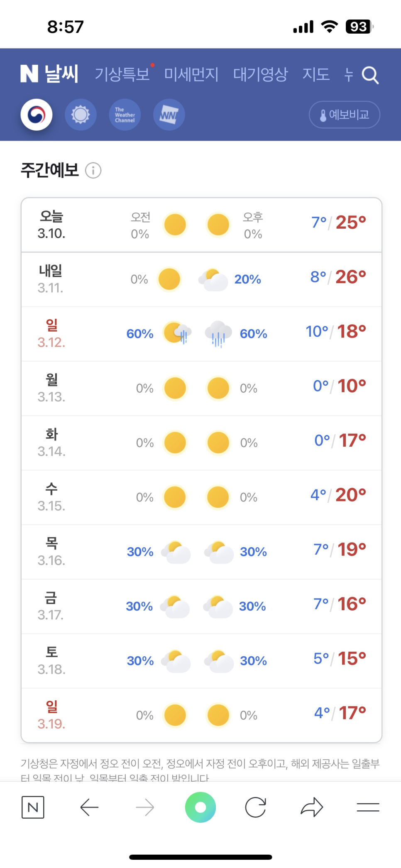Share the page via share arrow
The height and width of the screenshot is (868, 401).
[312, 807]
